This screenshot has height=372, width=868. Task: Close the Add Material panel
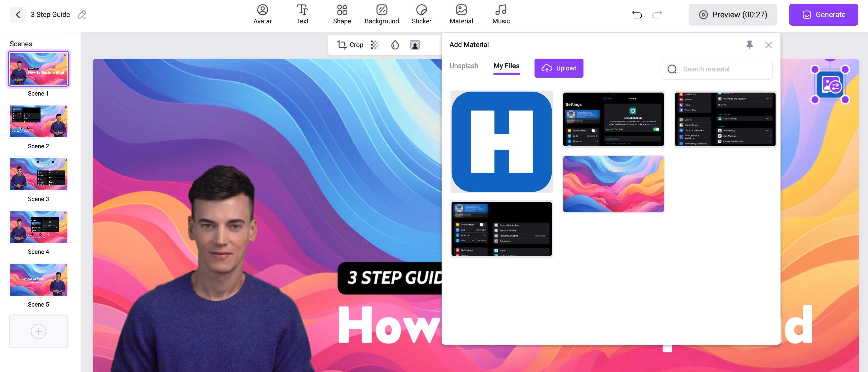point(768,45)
